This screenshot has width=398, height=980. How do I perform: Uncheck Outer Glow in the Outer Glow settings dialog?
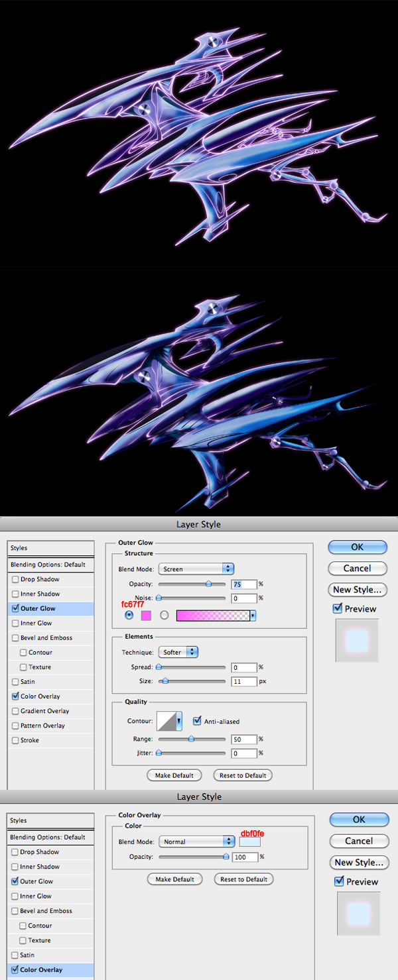(15, 609)
